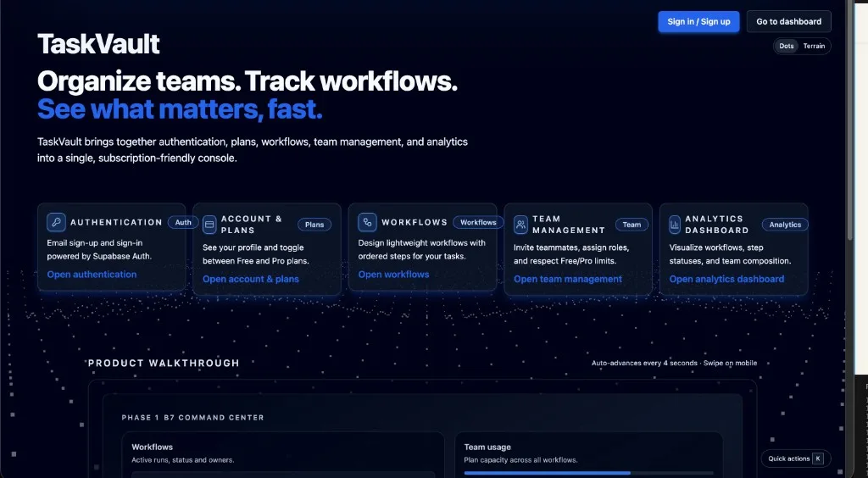Click the Sign in / Sign up button

[698, 21]
